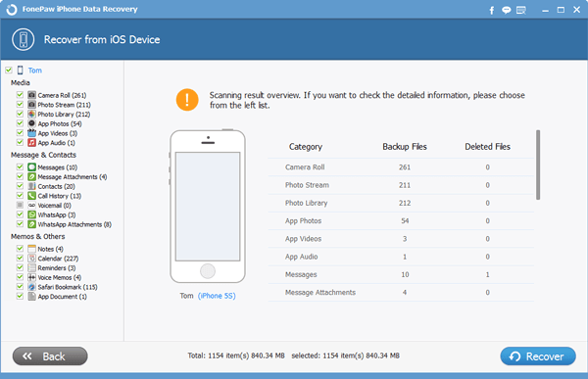Click the Recover button
The width and height of the screenshot is (588, 379).
coord(538,356)
